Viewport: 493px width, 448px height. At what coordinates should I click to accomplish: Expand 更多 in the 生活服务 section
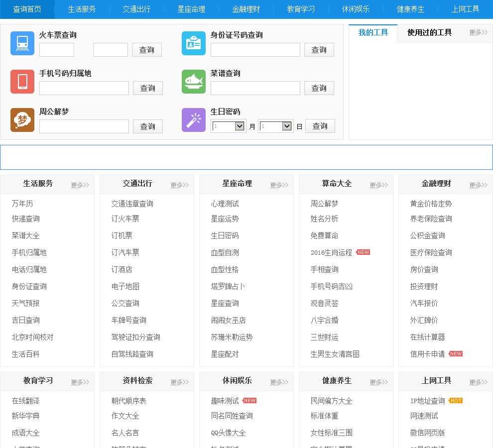[80, 185]
